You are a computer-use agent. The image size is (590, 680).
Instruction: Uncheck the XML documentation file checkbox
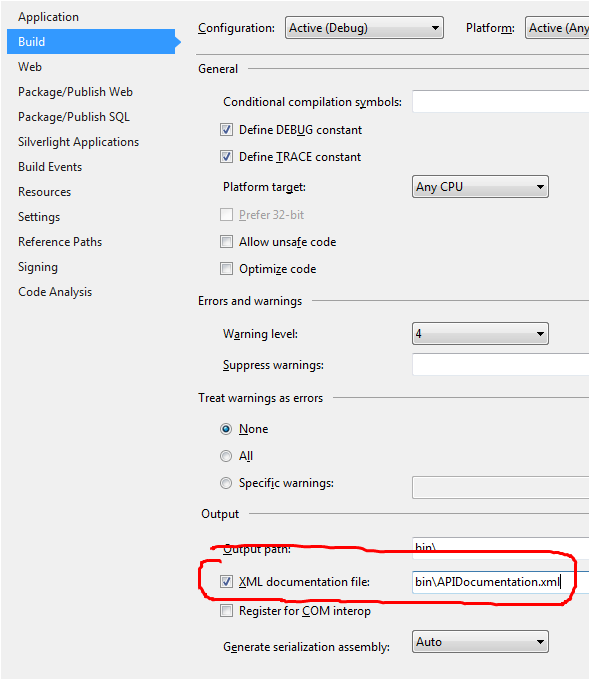tap(226, 582)
